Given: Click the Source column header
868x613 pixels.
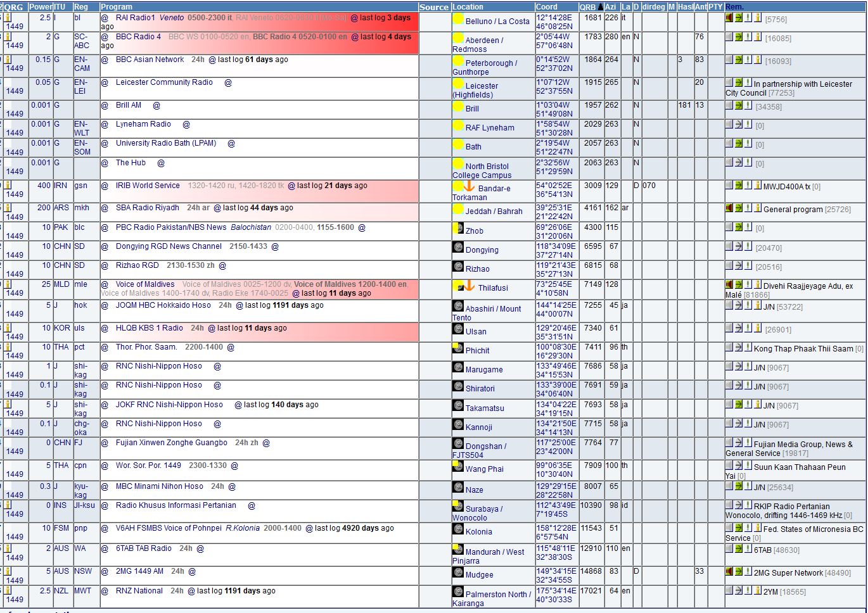Looking at the screenshot, I should (x=434, y=7).
